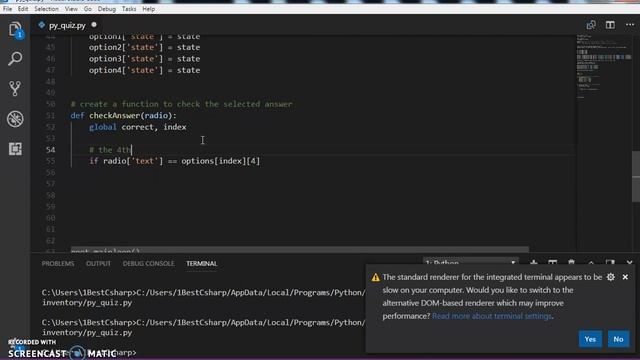Click the first inventory/py_quiz.py terminal line
The image size is (640, 360).
tap(87, 303)
